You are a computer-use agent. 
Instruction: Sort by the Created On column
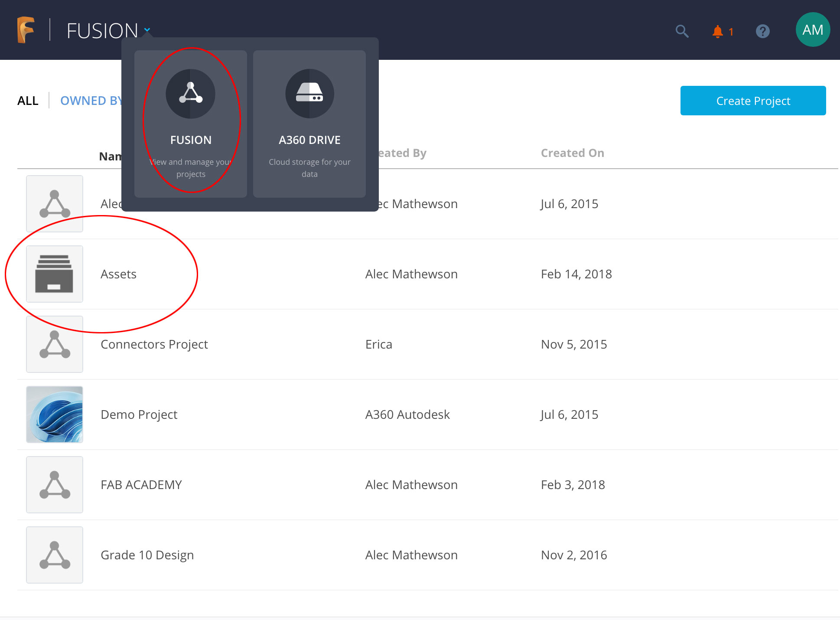(572, 153)
